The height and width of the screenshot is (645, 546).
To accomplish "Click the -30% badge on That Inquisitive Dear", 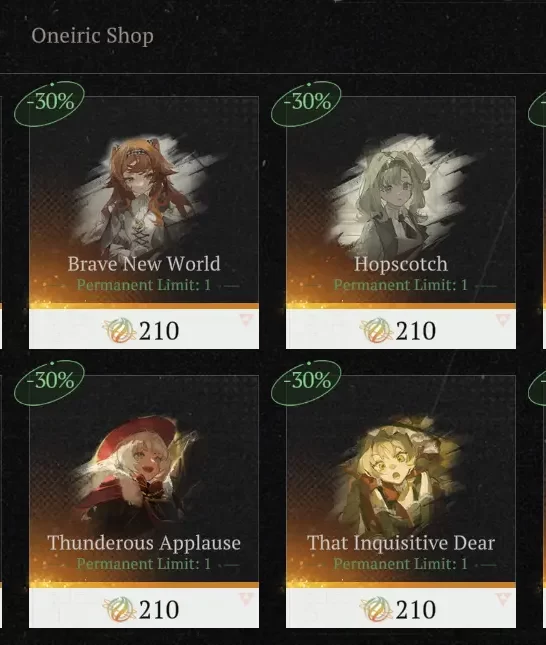I will tap(306, 382).
